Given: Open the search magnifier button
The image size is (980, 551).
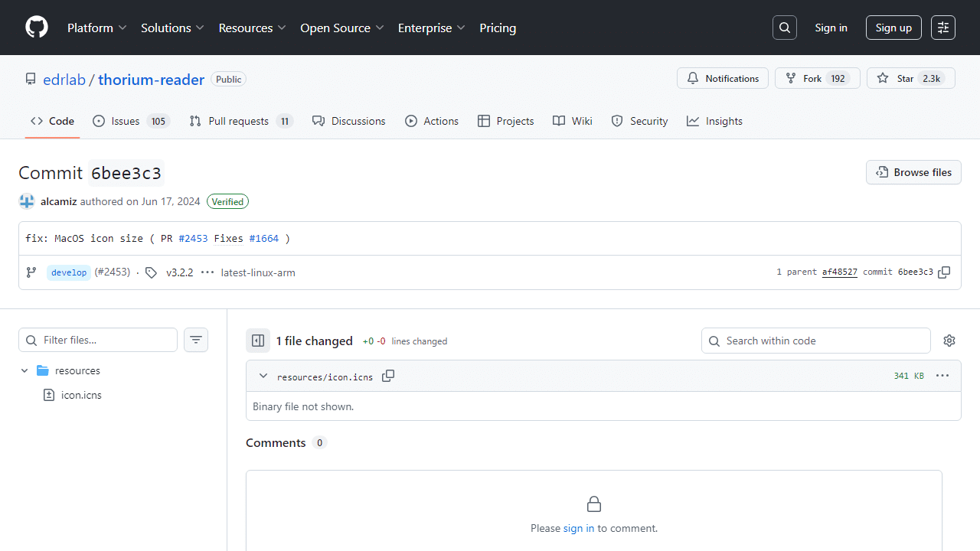Looking at the screenshot, I should [x=785, y=28].
